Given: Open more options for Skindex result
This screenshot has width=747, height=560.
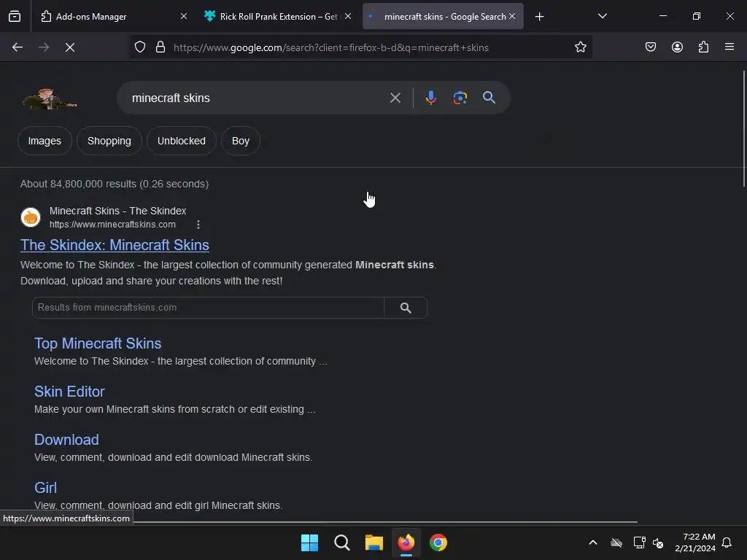Looking at the screenshot, I should click(x=198, y=225).
